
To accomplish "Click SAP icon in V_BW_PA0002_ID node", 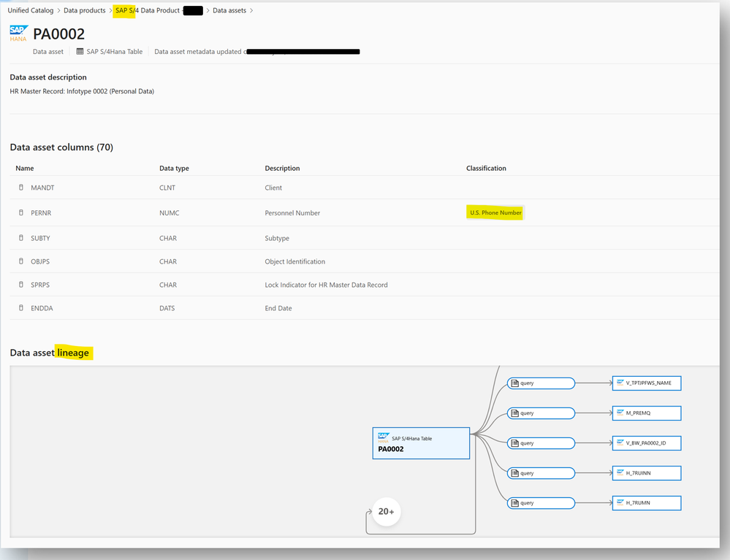I will point(620,442).
